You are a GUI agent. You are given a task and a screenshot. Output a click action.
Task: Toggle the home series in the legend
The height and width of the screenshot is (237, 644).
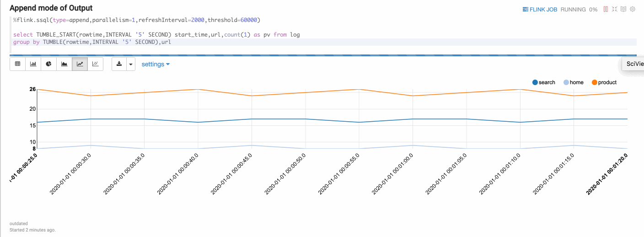point(574,82)
